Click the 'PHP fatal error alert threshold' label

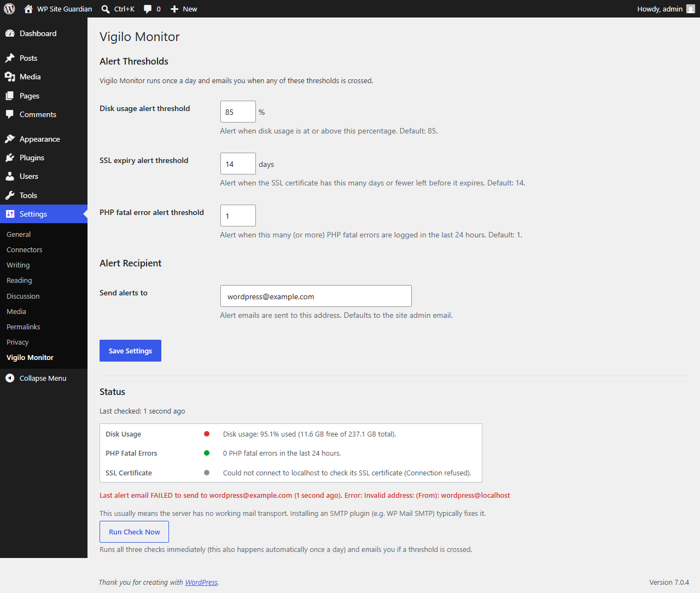(x=151, y=212)
